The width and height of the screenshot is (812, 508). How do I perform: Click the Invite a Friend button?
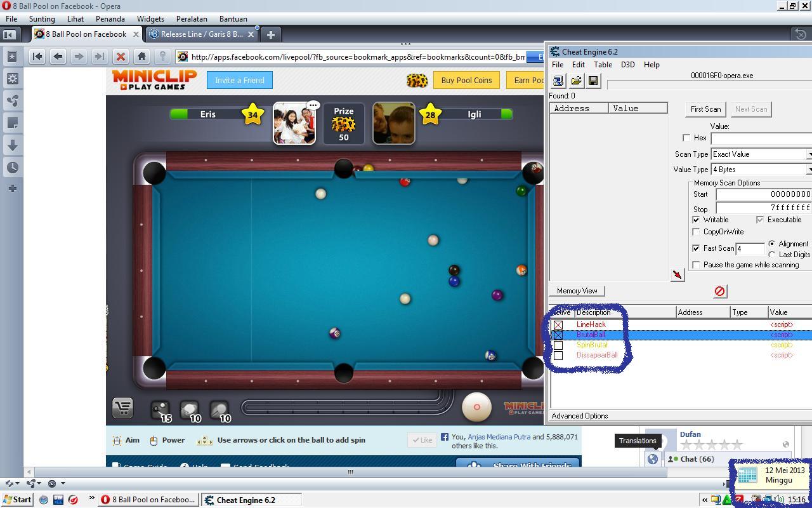pyautogui.click(x=240, y=81)
